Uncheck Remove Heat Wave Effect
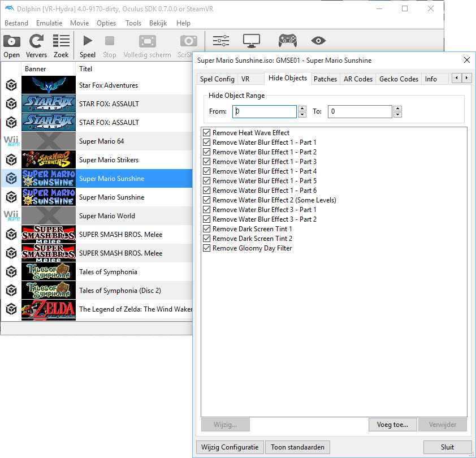This screenshot has width=476, height=458. [x=206, y=133]
